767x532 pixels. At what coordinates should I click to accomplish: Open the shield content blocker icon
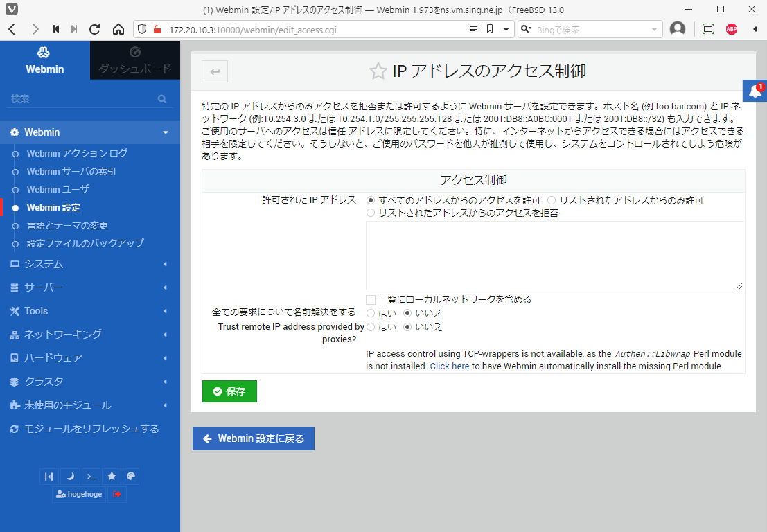click(x=142, y=29)
